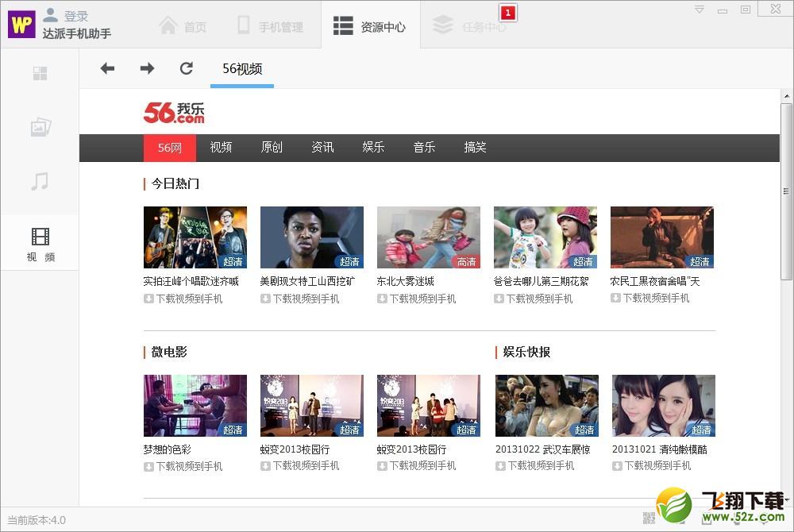The height and width of the screenshot is (532, 794).
Task: Select the 视频 film sidebar icon
Action: pyautogui.click(x=40, y=237)
